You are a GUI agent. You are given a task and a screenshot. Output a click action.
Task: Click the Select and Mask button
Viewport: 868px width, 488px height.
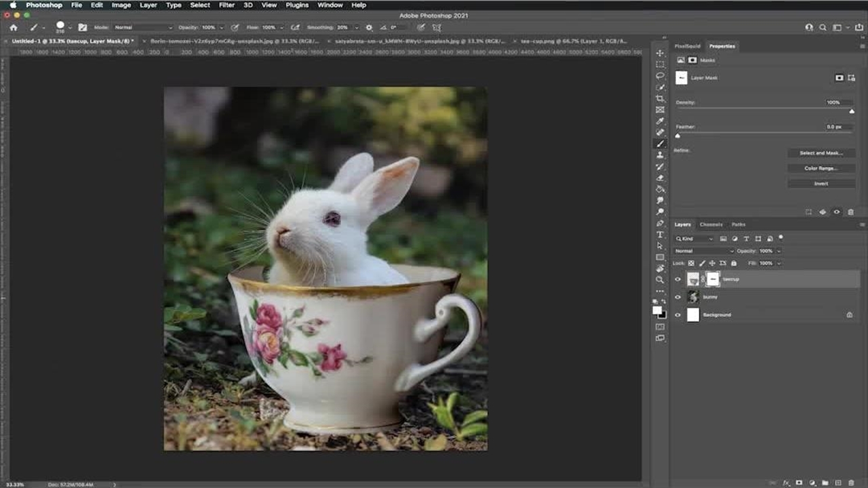pos(821,153)
